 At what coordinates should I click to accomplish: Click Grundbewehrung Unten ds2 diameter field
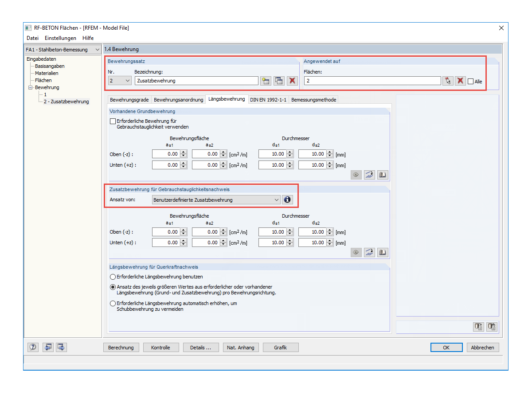point(312,165)
